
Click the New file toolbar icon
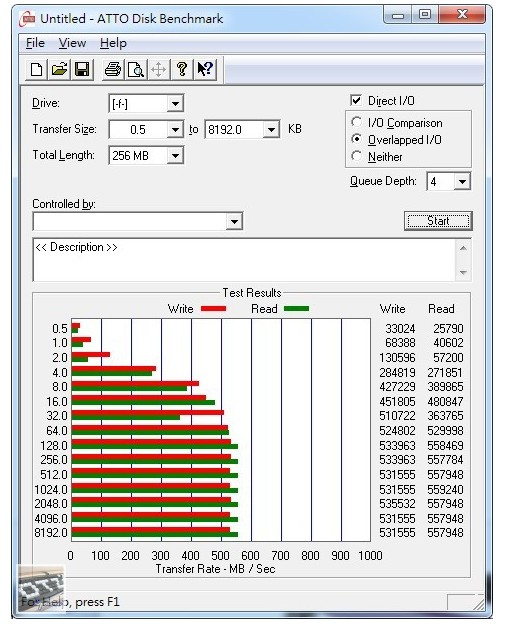pyautogui.click(x=37, y=70)
